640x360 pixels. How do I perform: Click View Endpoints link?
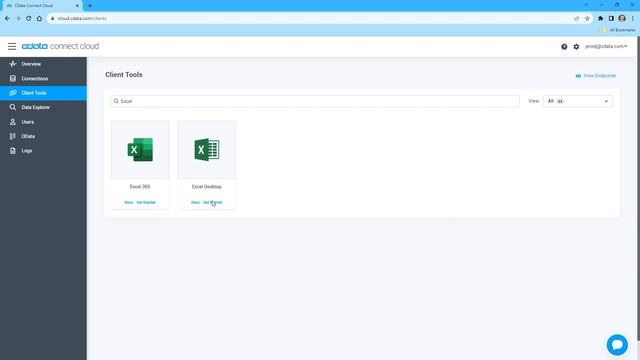pyautogui.click(x=596, y=76)
